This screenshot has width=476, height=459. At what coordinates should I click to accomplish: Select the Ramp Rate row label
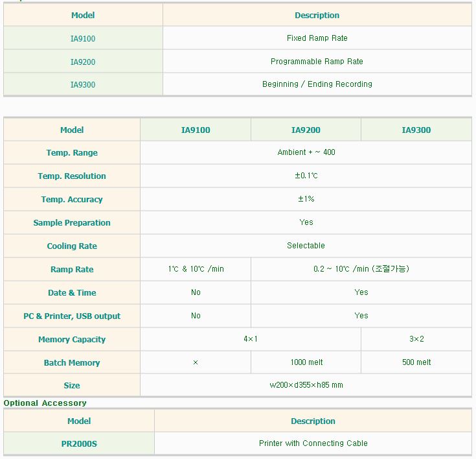coord(72,270)
